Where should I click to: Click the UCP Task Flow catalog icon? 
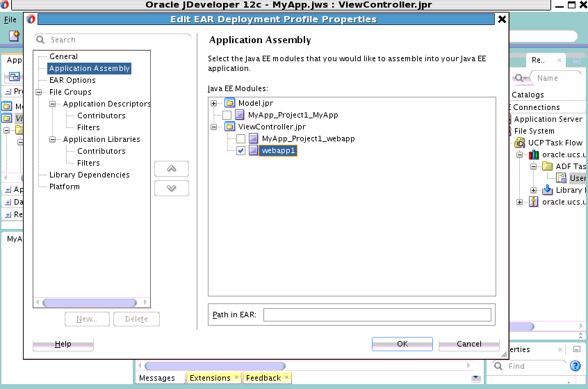520,143
